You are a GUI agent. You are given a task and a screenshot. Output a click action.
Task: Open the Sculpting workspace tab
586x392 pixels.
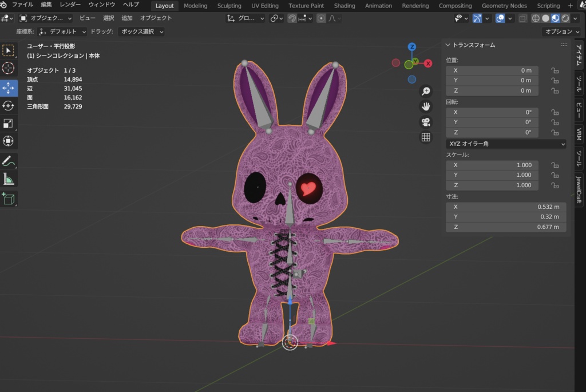[x=229, y=6]
